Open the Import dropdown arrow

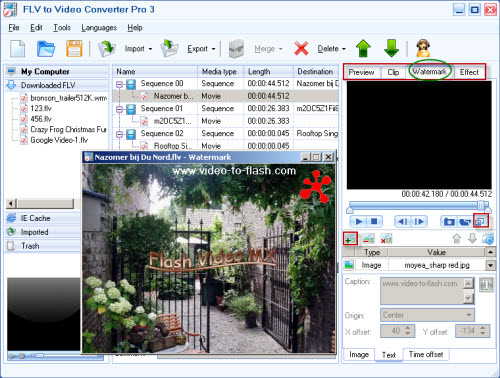150,49
